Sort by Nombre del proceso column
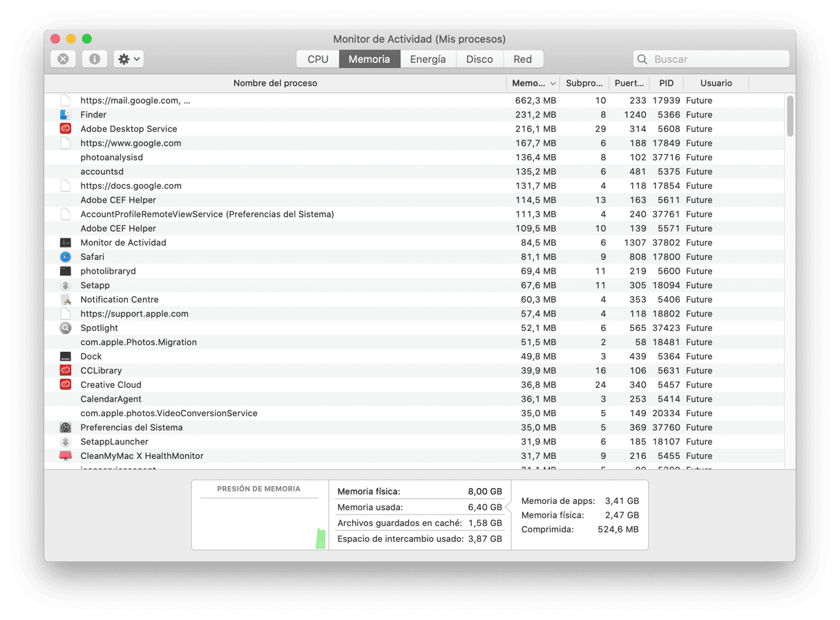 click(275, 83)
